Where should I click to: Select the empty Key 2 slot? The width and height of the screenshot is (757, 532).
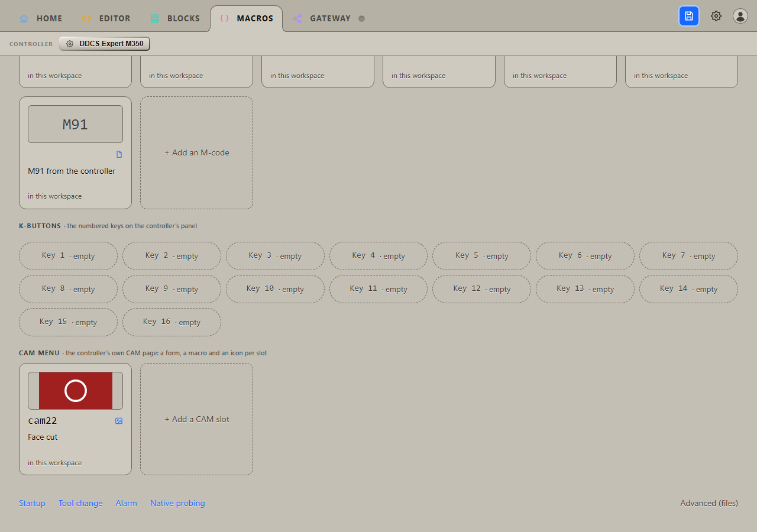[172, 256]
